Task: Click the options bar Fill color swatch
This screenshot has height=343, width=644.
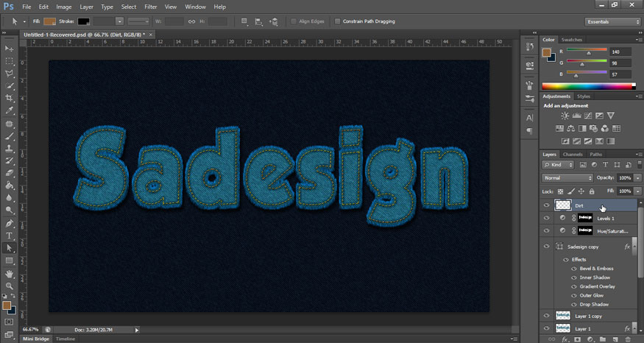Action: point(50,21)
